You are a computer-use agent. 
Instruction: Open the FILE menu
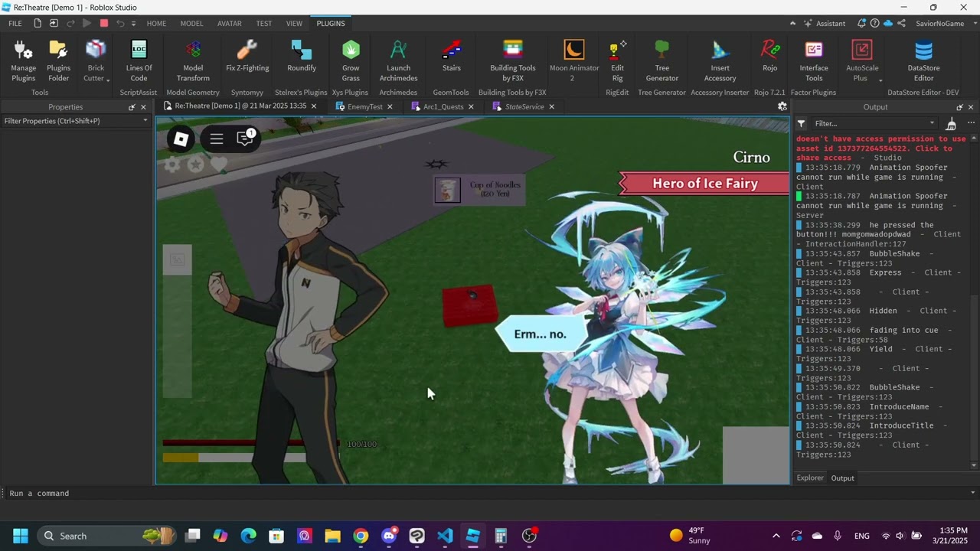pos(15,24)
